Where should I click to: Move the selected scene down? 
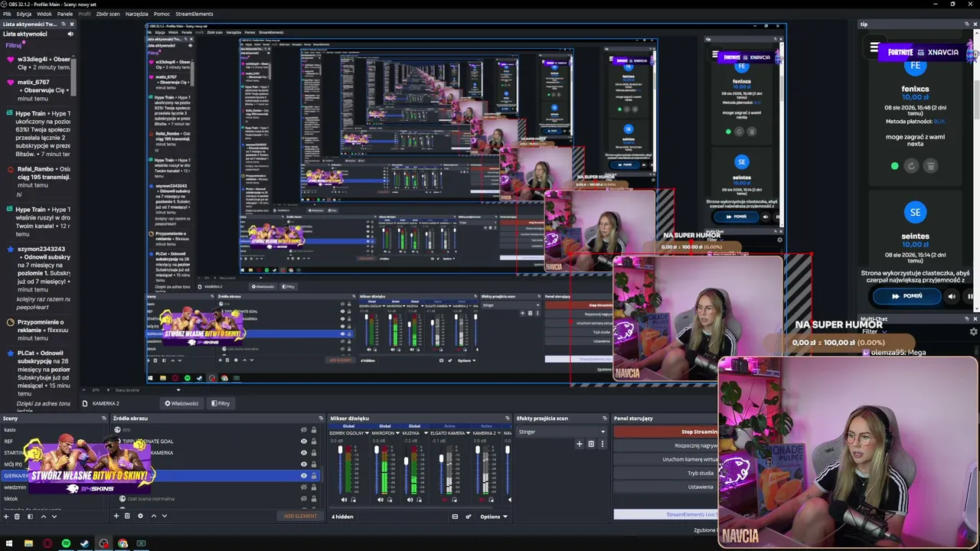54,517
